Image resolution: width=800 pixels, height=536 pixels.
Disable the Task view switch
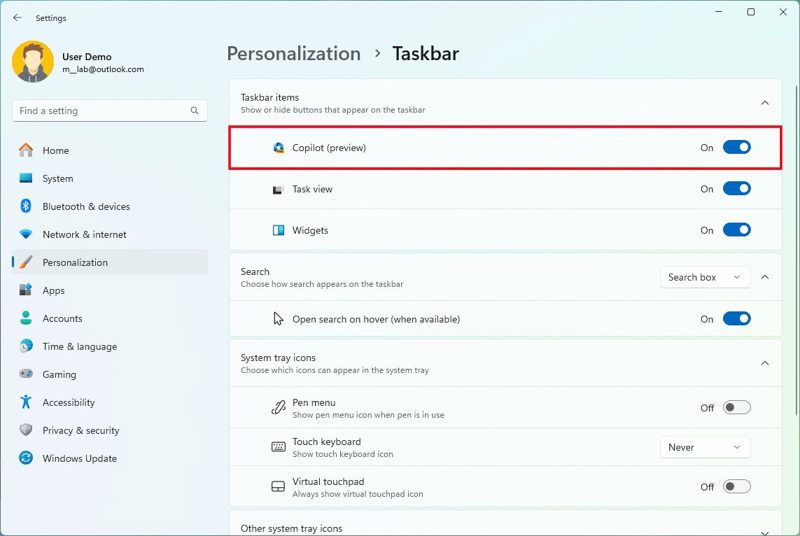coord(737,189)
